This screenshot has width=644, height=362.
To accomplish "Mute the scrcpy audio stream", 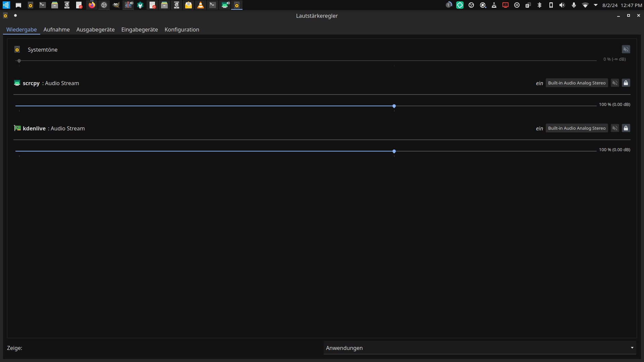I will coord(614,83).
